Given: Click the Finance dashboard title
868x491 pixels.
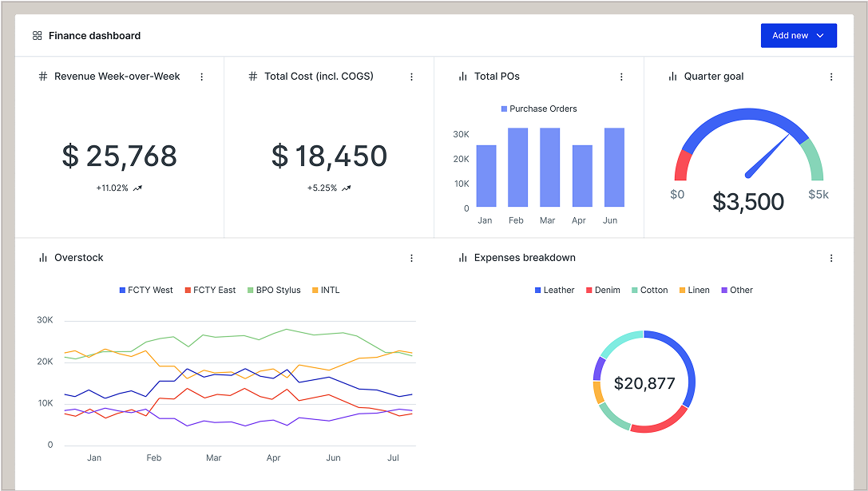Looking at the screenshot, I should click(94, 36).
